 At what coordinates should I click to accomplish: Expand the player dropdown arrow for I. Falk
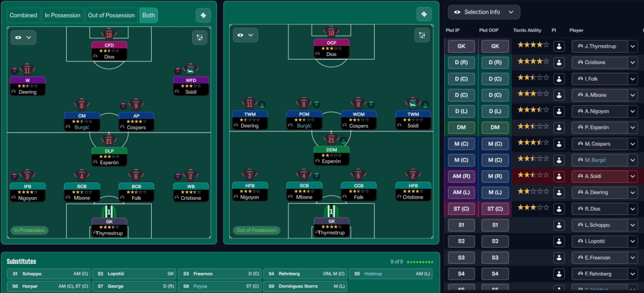(633, 79)
